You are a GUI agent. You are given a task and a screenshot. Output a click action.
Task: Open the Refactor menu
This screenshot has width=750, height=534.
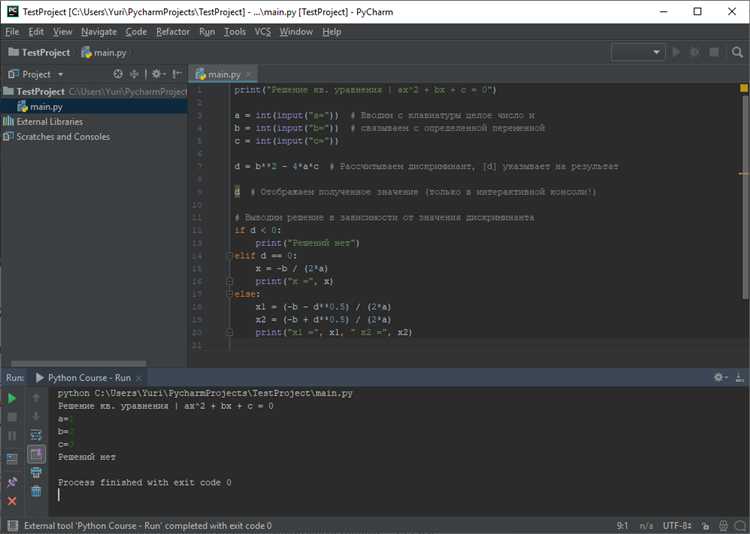click(173, 31)
